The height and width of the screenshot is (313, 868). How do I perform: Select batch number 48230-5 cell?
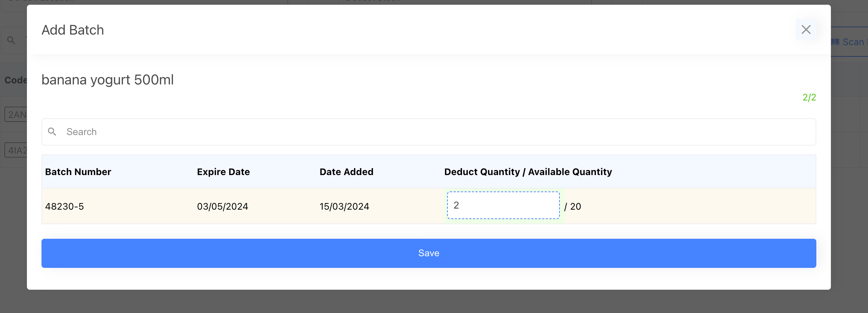point(64,206)
